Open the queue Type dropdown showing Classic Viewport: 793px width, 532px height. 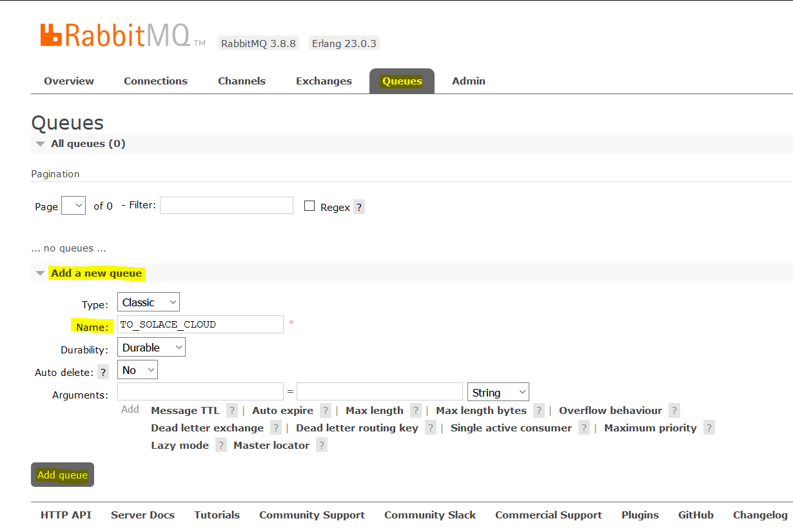pos(148,302)
